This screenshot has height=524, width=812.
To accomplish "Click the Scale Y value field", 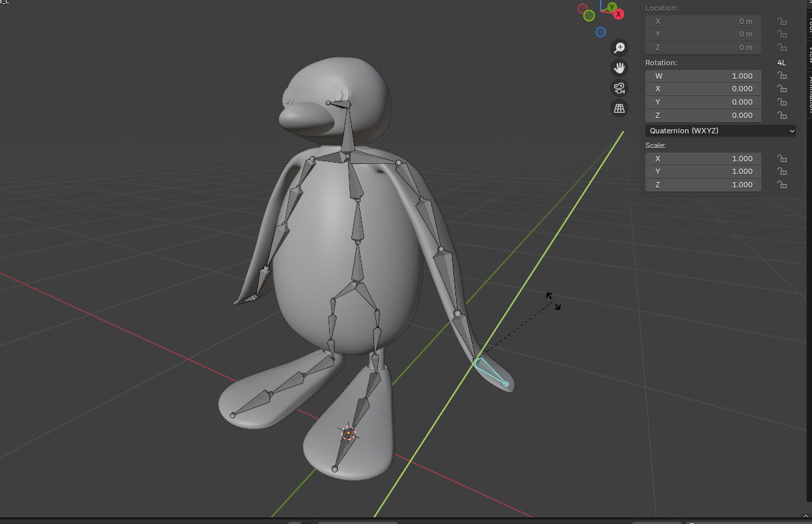I will click(703, 171).
